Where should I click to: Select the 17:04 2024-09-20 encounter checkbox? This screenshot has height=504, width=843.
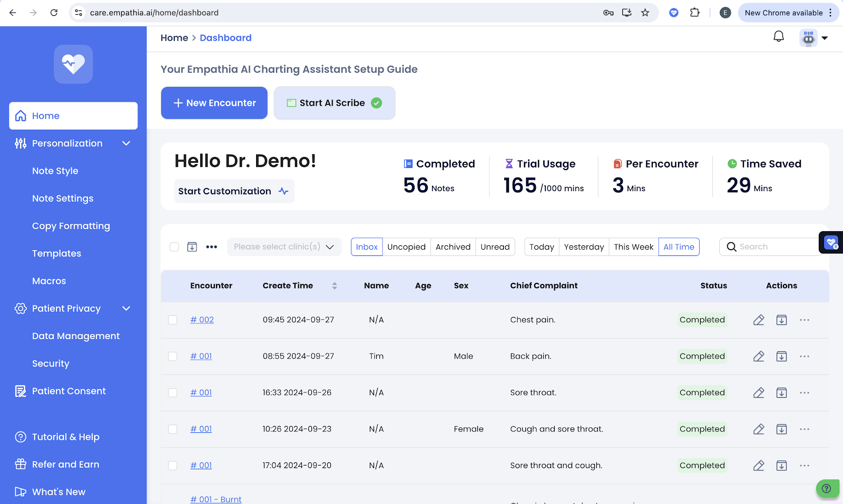pyautogui.click(x=173, y=466)
